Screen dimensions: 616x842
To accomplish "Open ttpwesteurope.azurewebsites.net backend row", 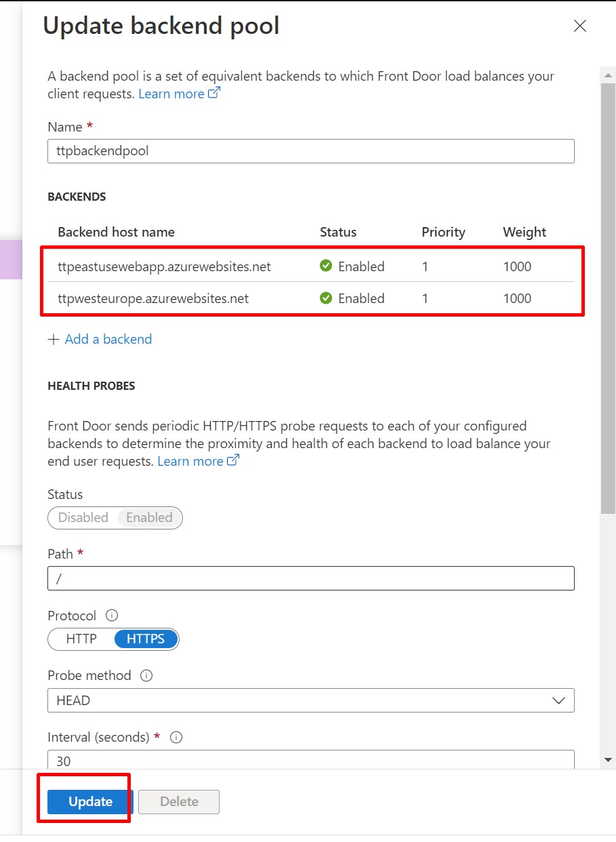I will 153,298.
